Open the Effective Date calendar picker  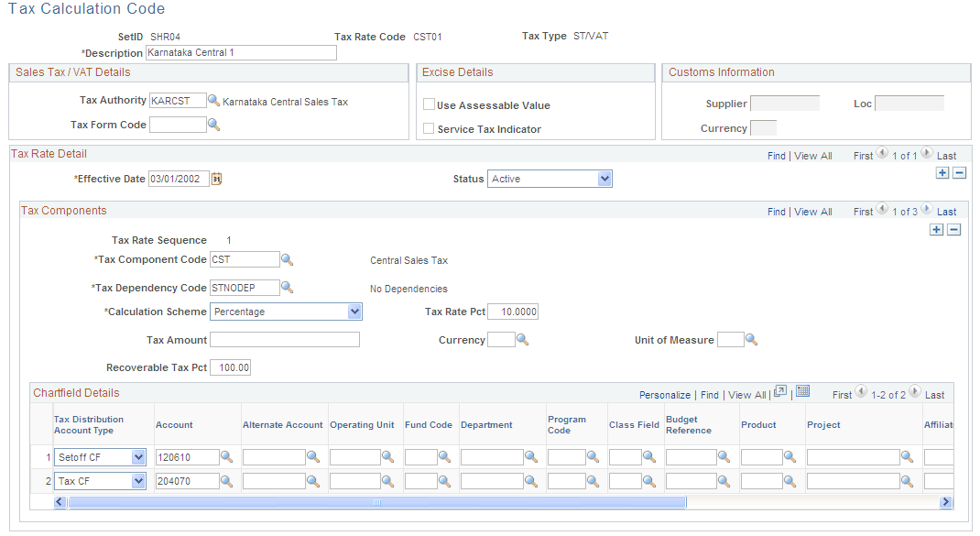coord(215,179)
